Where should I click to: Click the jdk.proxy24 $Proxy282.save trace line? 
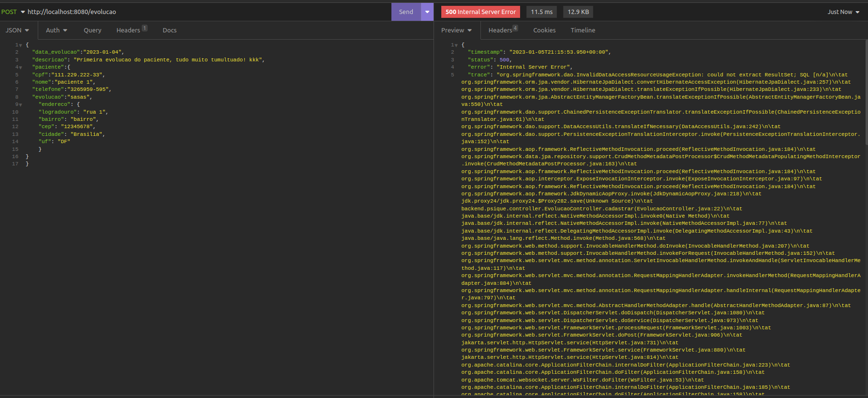pos(557,201)
